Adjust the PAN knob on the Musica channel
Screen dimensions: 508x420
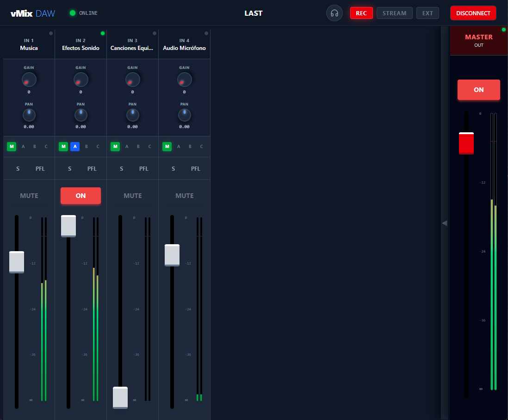[x=29, y=116]
